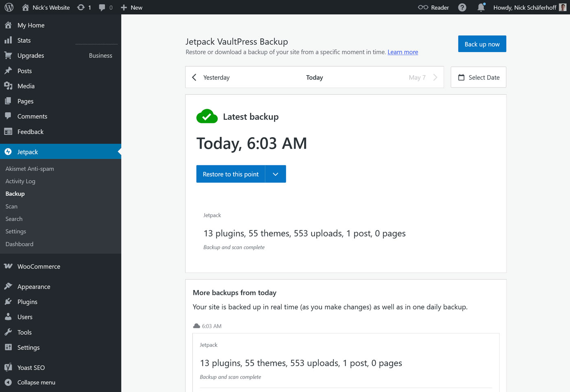
Task: Open the Jetpack Dashboard submenu item
Action: (x=20, y=244)
